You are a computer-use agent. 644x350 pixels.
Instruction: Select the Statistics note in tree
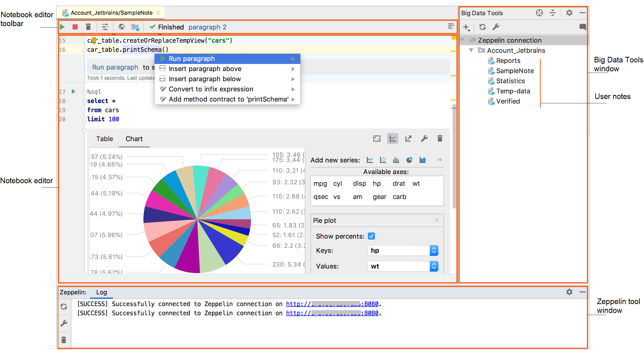[510, 81]
